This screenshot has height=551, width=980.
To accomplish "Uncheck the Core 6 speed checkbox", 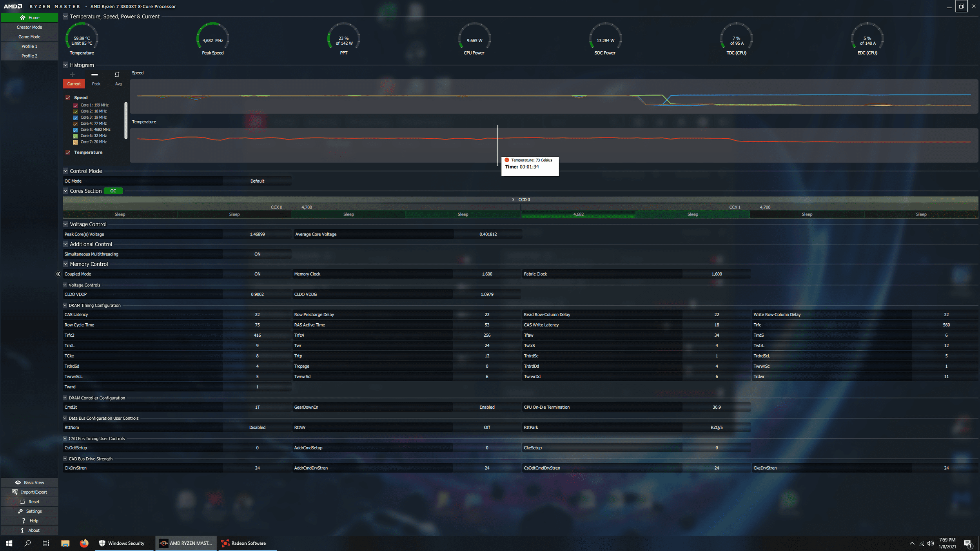I will [x=75, y=136].
